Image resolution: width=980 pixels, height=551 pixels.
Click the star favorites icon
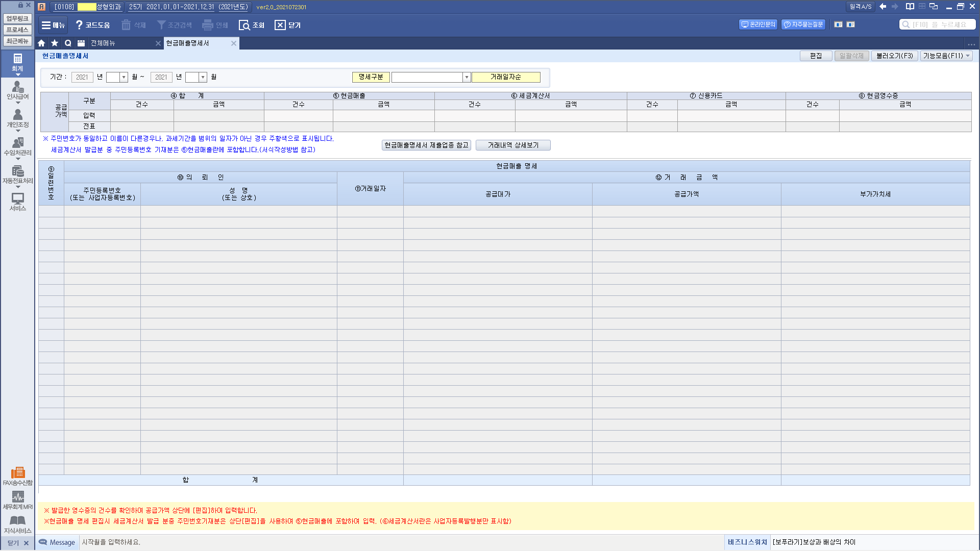(55, 43)
